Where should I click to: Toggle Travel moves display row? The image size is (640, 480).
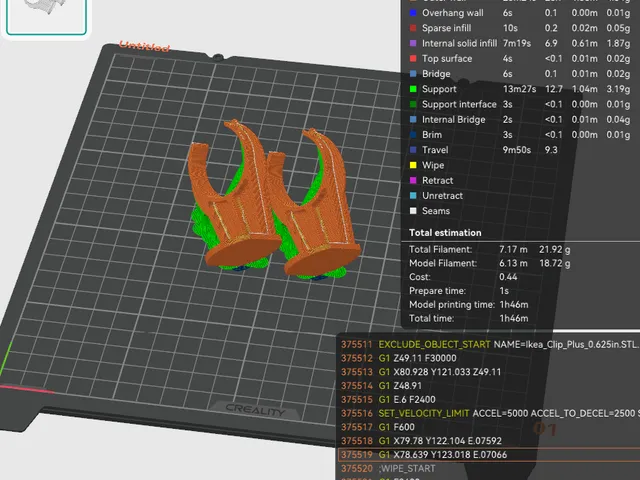(520, 150)
